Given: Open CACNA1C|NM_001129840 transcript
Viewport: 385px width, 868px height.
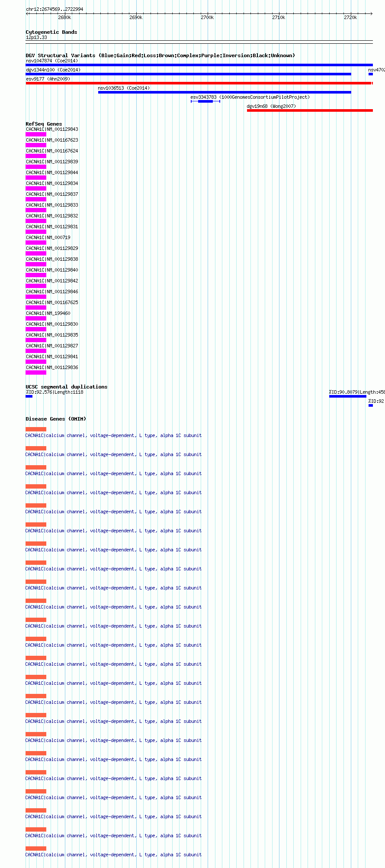Looking at the screenshot, I should tap(52, 270).
